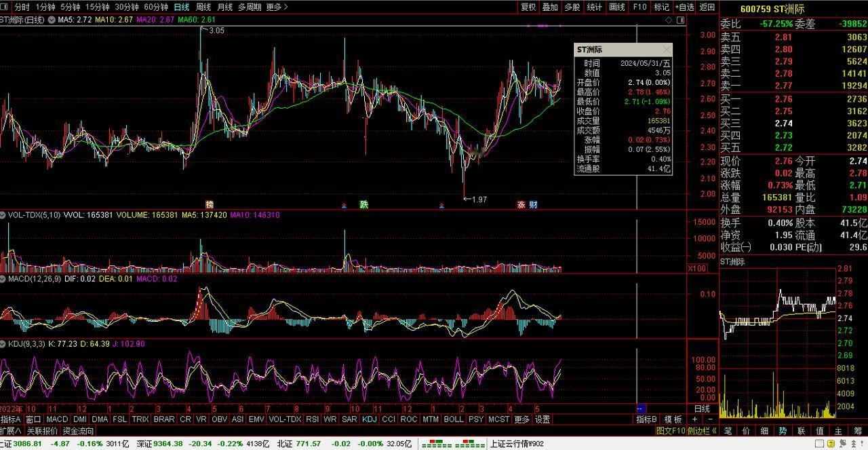Select the 势 side panel tab
This screenshot has width=868, height=450.
click(783, 431)
